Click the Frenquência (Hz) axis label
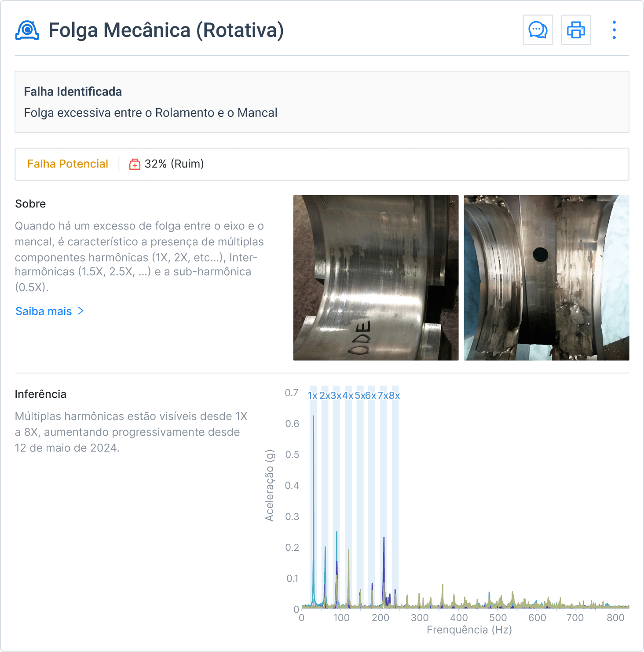 pos(469,630)
